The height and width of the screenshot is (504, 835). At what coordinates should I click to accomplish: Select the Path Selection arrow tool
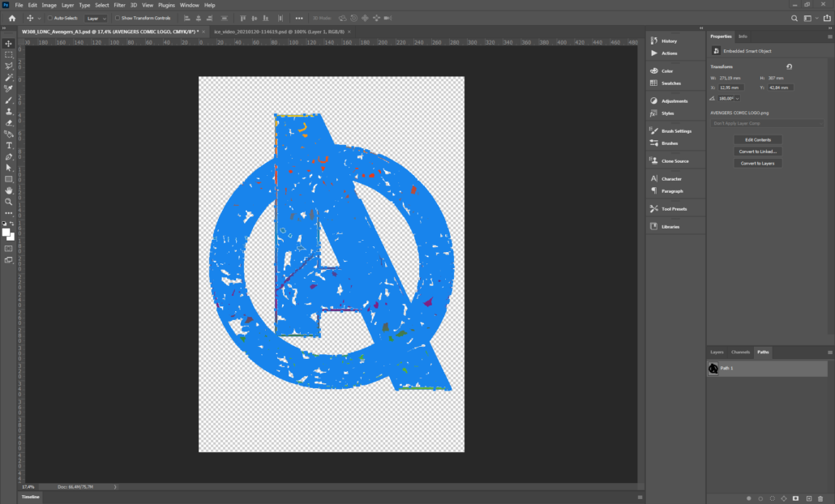pos(9,168)
